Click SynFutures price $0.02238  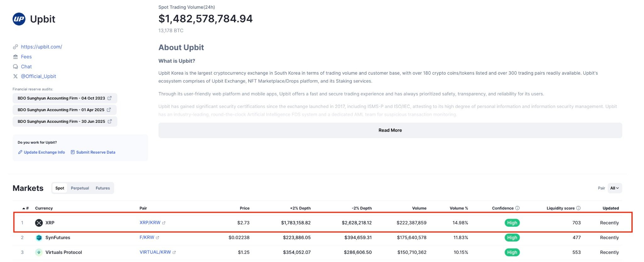click(x=239, y=237)
